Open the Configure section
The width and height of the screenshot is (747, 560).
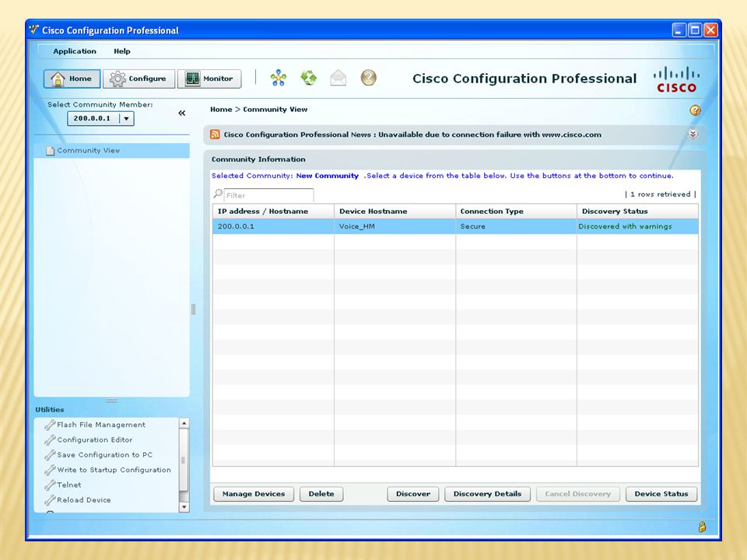point(139,79)
